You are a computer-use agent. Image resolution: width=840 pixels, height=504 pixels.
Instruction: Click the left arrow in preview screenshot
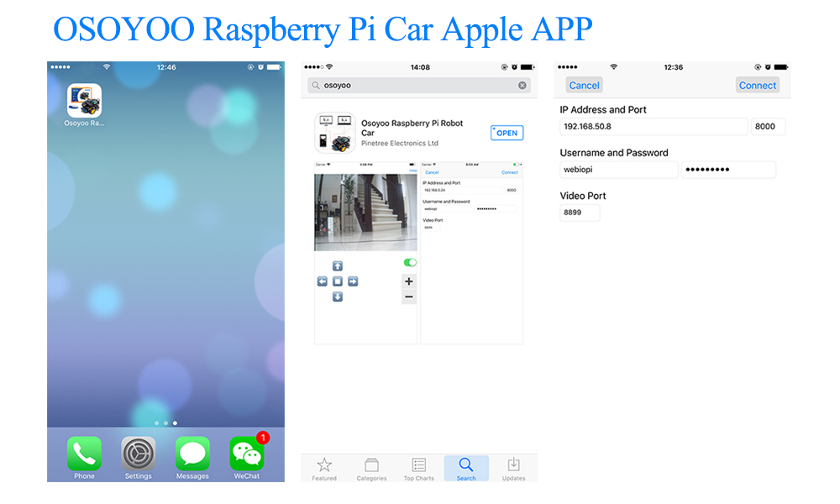322,281
